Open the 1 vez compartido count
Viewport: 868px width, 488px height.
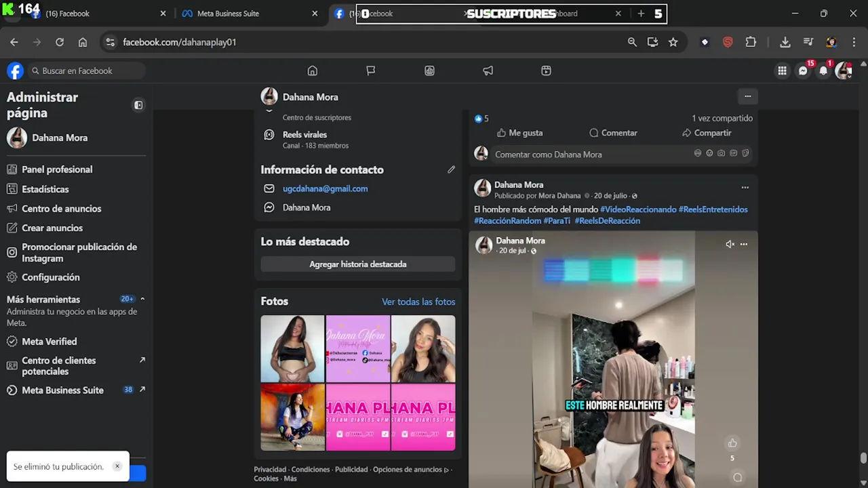tap(722, 118)
